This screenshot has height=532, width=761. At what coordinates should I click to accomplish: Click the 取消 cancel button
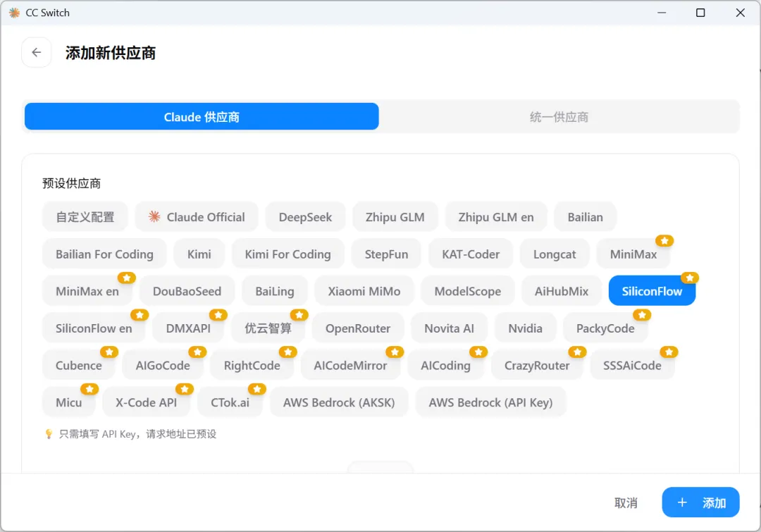point(626,503)
